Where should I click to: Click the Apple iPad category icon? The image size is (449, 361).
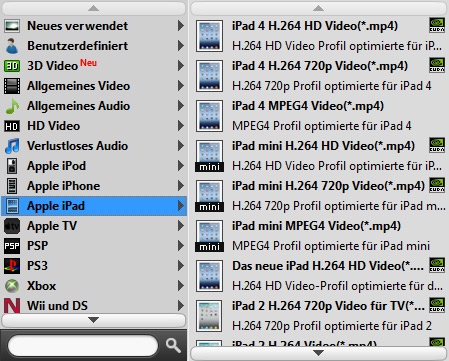(x=12, y=206)
